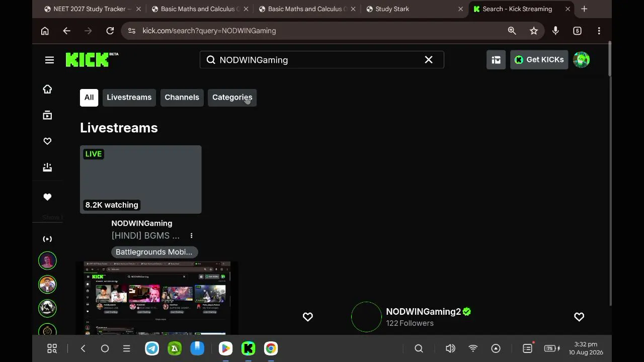Open the Telegram app in the taskbar
This screenshot has height=362, width=644.
pyautogui.click(x=152, y=348)
